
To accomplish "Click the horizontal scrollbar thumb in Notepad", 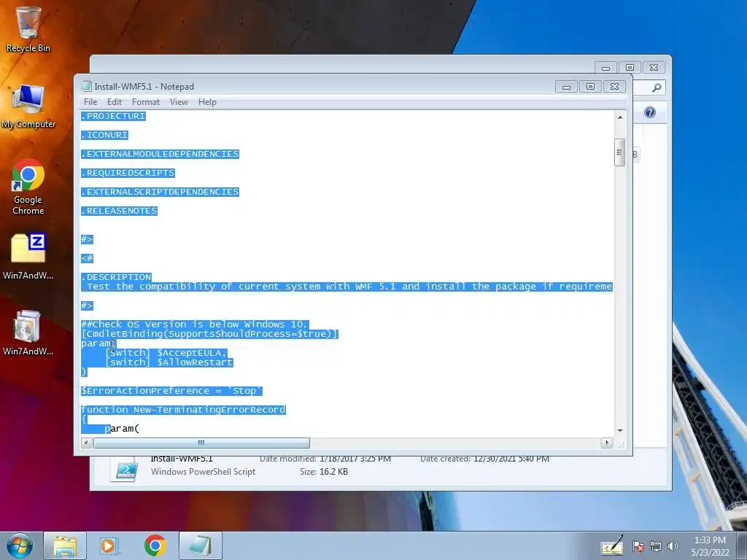I will (x=201, y=443).
